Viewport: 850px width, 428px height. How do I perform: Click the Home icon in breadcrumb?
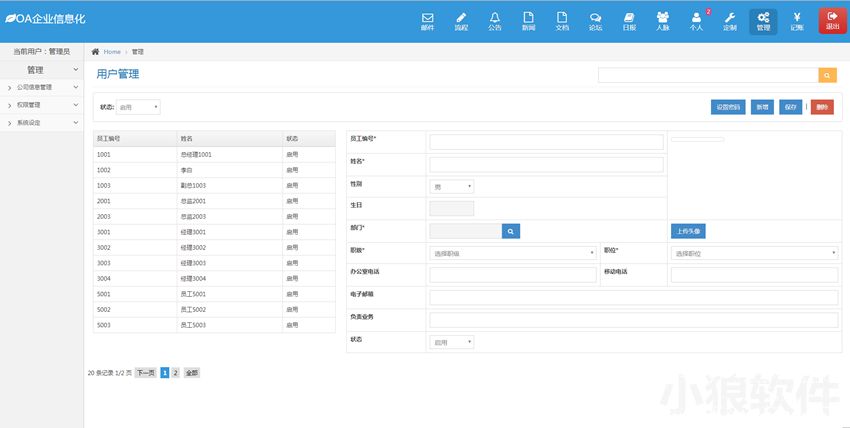click(x=96, y=51)
